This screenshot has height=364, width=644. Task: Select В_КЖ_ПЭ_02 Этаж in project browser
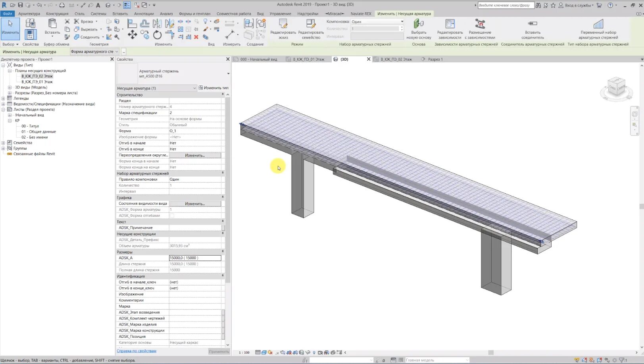[x=37, y=76]
